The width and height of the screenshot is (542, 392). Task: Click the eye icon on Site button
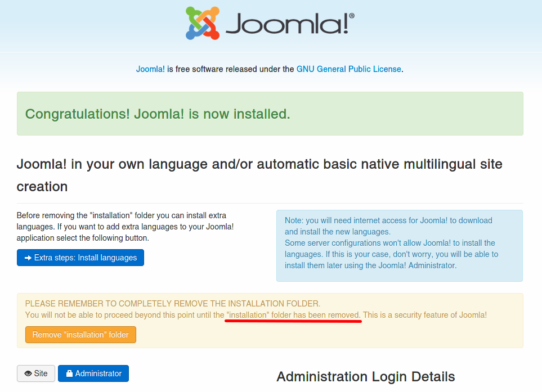[x=28, y=373]
